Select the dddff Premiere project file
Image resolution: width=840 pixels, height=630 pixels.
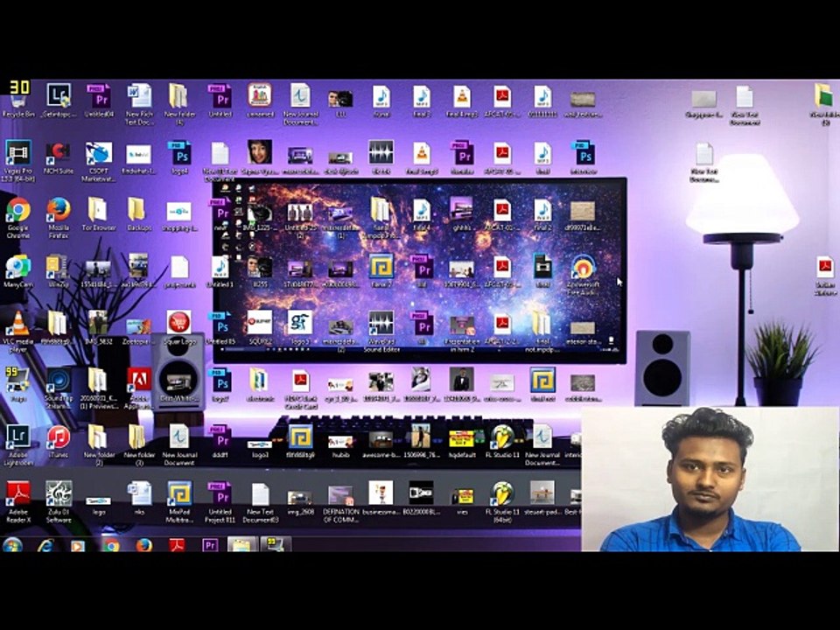pos(220,441)
